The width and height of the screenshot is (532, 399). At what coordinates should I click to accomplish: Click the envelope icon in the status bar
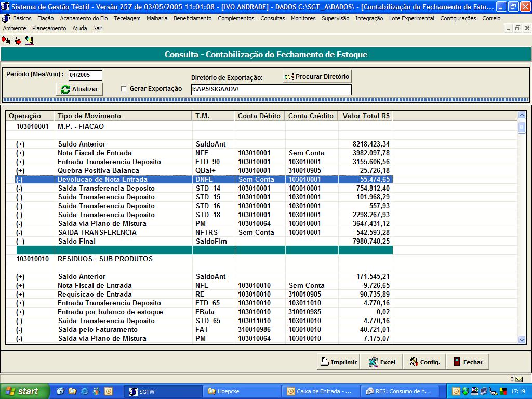click(x=519, y=379)
